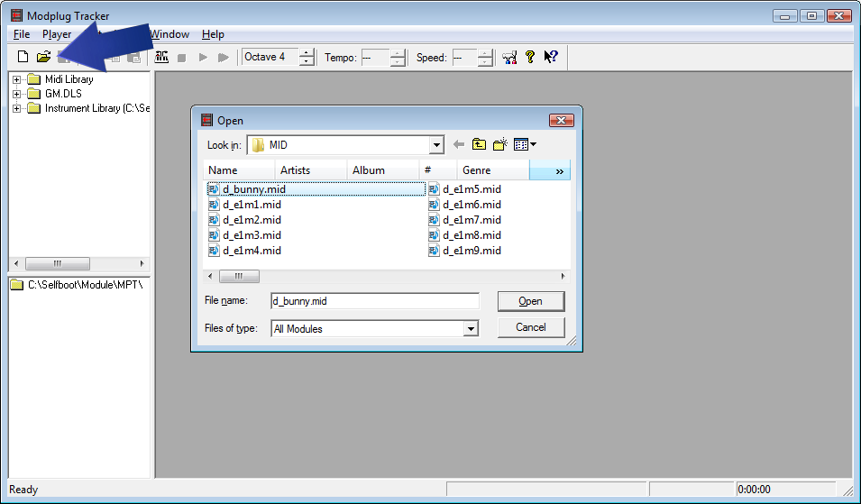Image resolution: width=861 pixels, height=504 pixels.
Task: Open the Player menu
Action: 57,34
